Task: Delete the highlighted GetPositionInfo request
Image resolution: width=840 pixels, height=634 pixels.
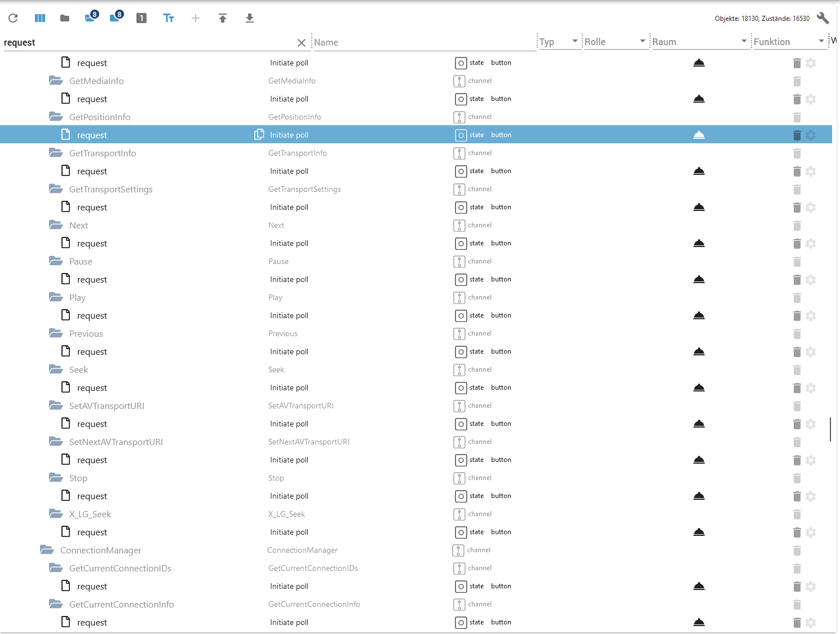Action: click(x=797, y=135)
